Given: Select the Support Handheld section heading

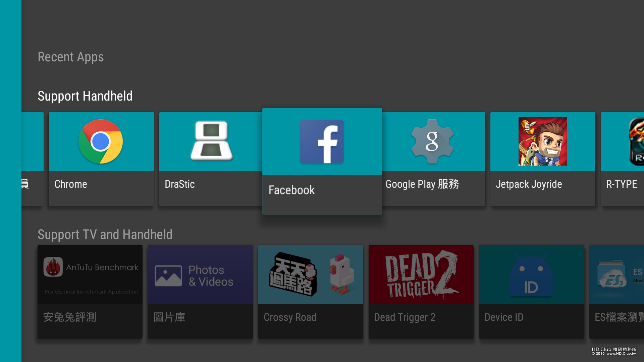Looking at the screenshot, I should point(85,97).
